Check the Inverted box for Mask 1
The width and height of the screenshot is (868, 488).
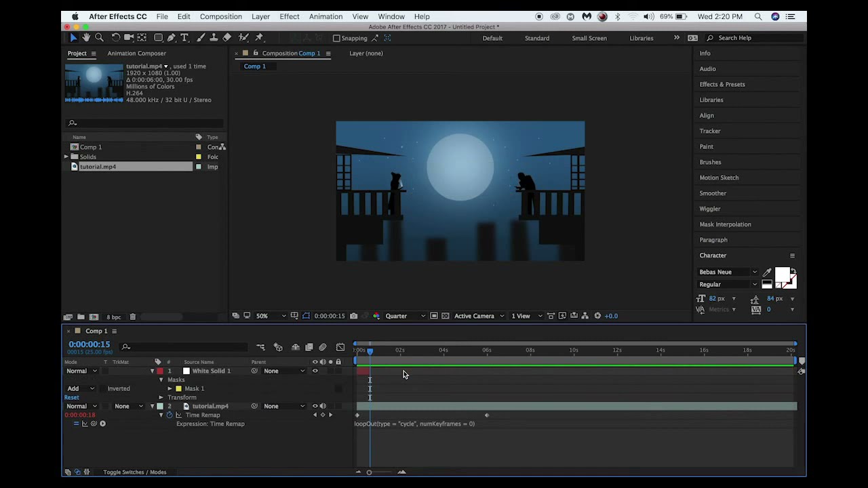click(x=104, y=388)
